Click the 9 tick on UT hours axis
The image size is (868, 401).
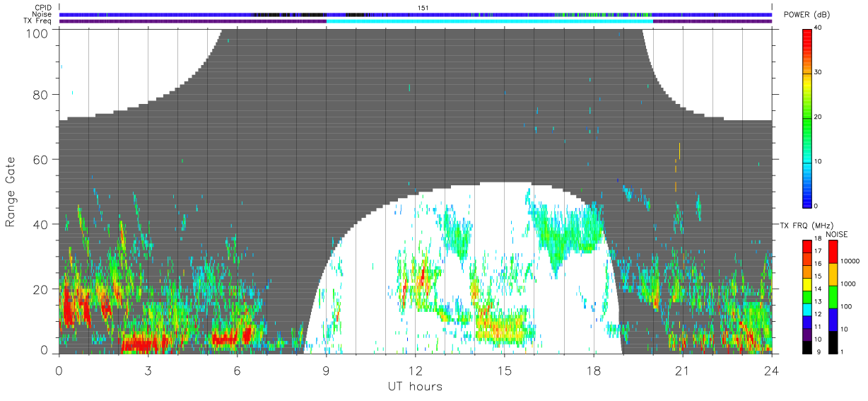coord(326,371)
